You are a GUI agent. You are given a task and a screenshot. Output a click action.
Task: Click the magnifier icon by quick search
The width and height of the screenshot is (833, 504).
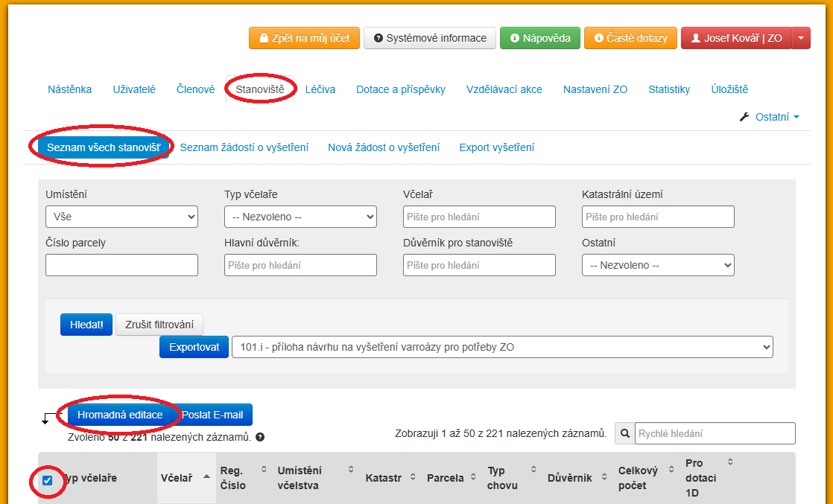624,433
